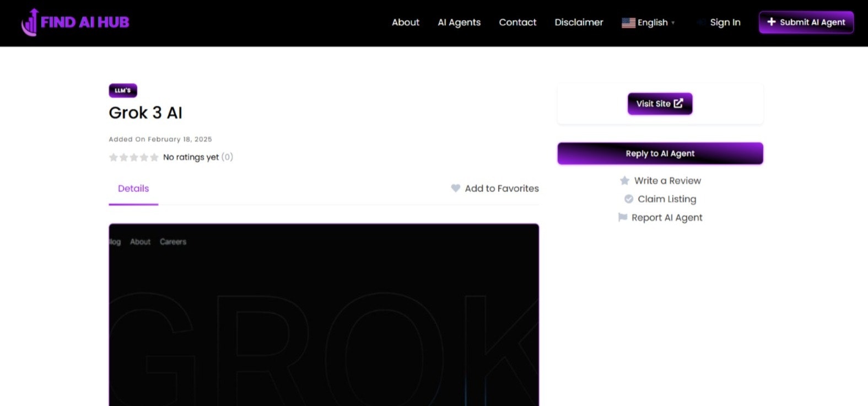This screenshot has width=868, height=406.
Task: Open the Contact page
Action: 517,22
